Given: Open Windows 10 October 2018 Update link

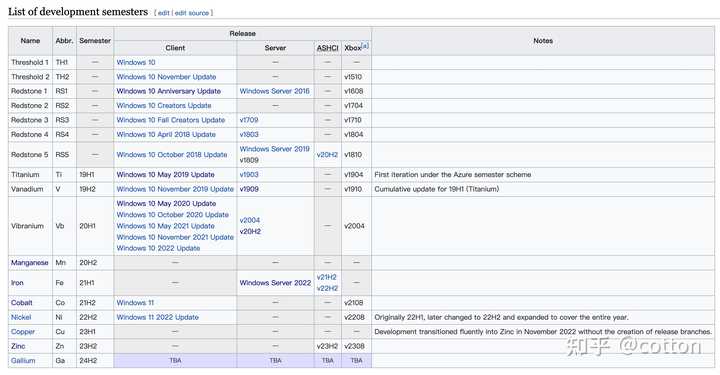Looking at the screenshot, I should 172,155.
